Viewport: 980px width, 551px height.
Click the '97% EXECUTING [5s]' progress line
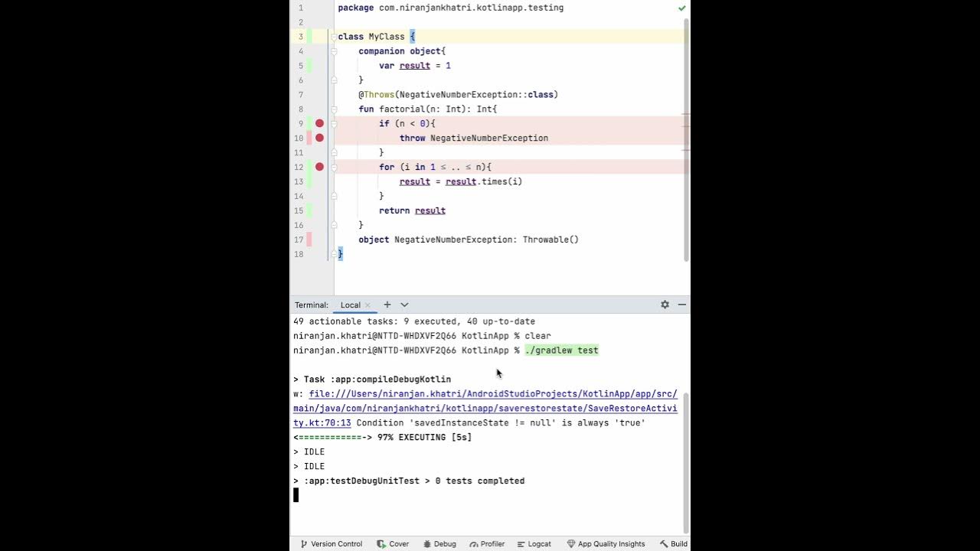pos(382,438)
